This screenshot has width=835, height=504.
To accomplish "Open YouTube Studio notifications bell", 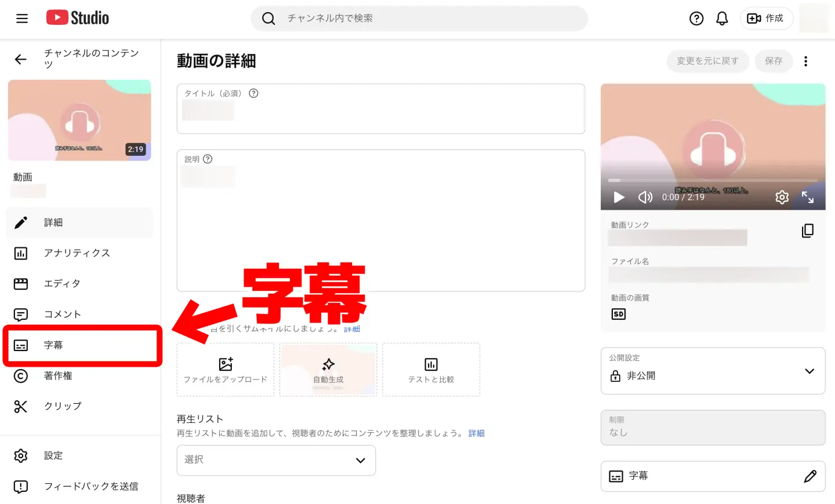I will (x=722, y=18).
